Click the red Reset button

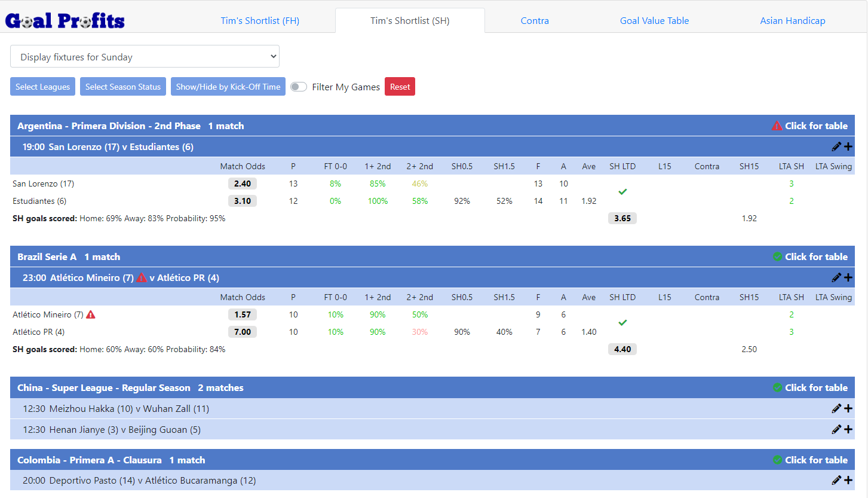point(400,87)
